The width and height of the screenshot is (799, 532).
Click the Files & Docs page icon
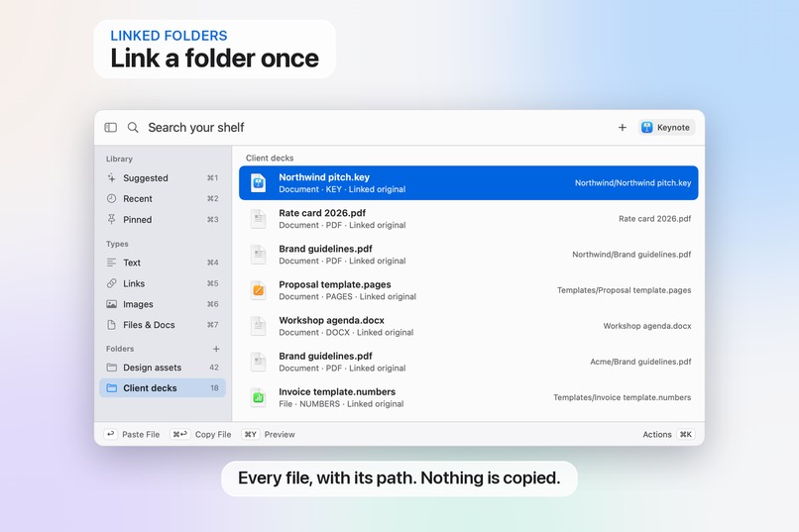[112, 325]
